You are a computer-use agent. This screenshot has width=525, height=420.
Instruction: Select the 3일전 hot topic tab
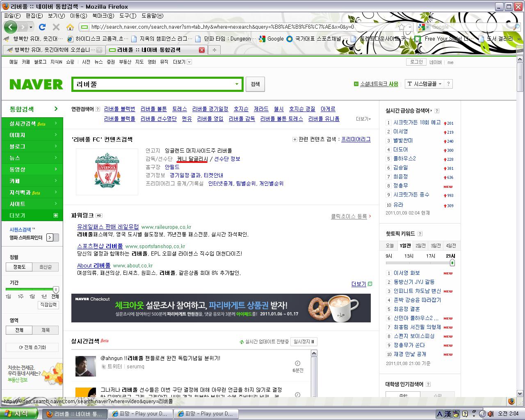pyautogui.click(x=436, y=246)
